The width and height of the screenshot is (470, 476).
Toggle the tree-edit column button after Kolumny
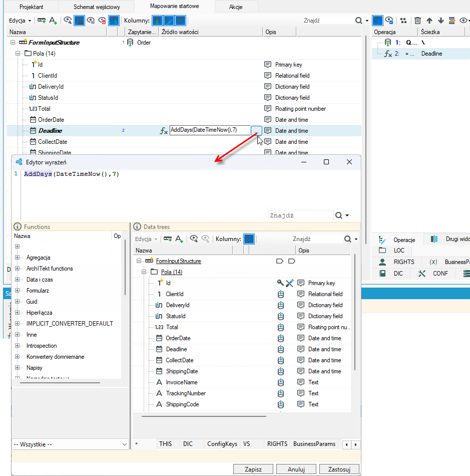tap(169, 21)
